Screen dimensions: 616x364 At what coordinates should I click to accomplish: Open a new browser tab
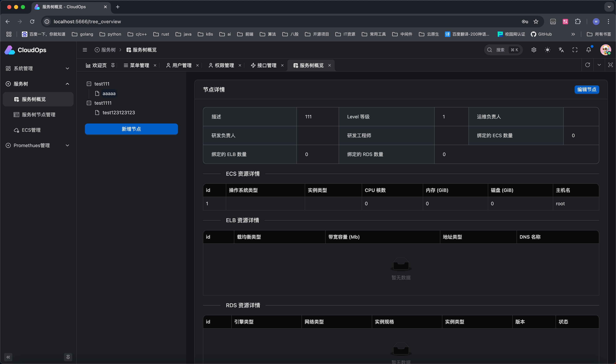(118, 7)
